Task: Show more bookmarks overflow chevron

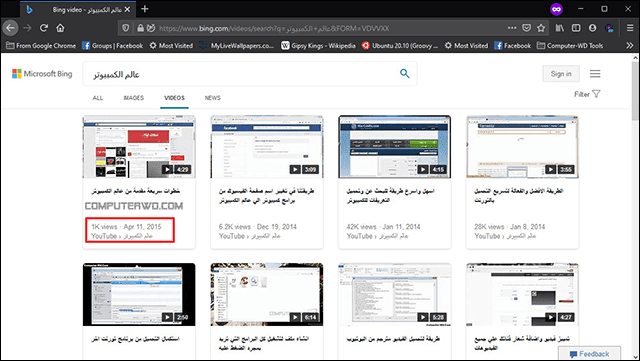Action: (629, 45)
